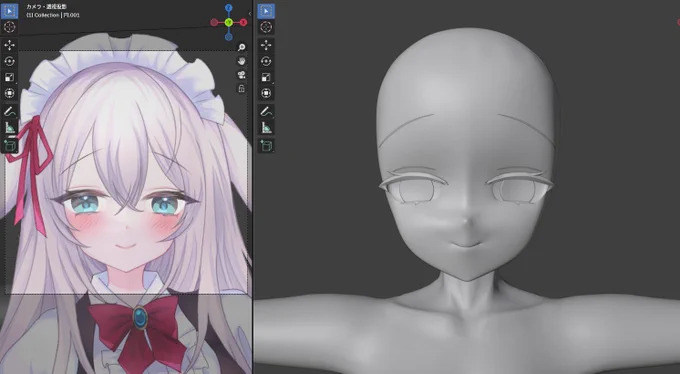Expand the sidebar arrow in left viewport
This screenshot has height=374, width=680.
(x=250, y=13)
